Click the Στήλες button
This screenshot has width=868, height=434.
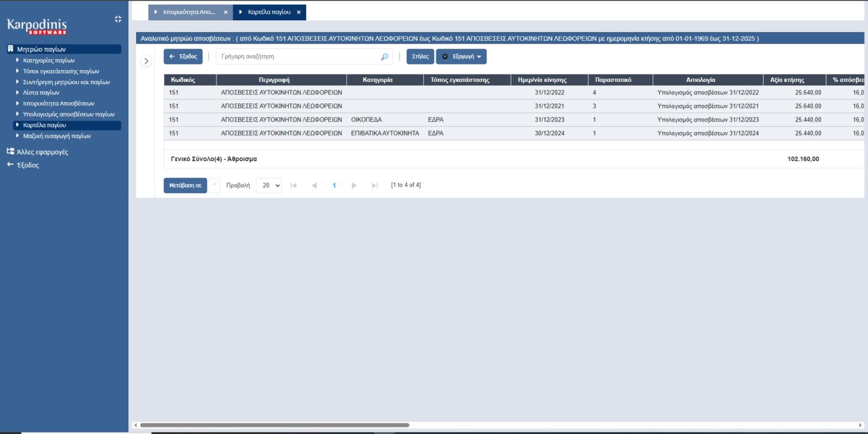[420, 57]
